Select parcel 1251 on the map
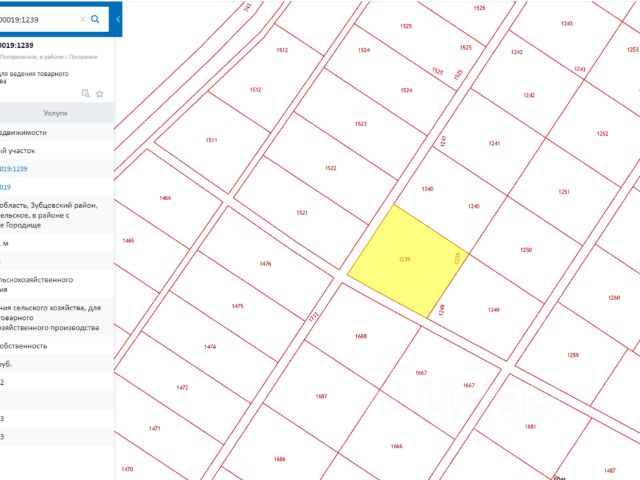 564,191
